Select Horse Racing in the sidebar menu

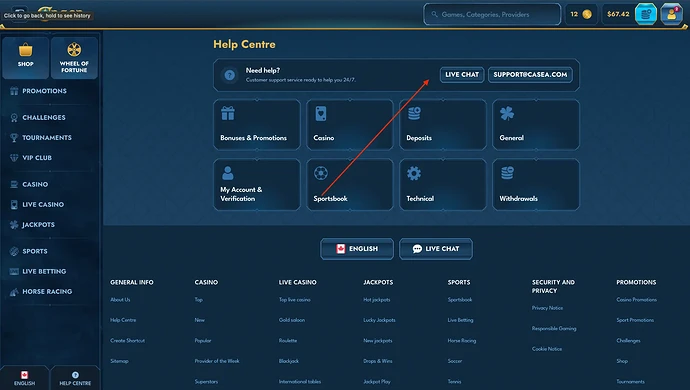(x=47, y=291)
